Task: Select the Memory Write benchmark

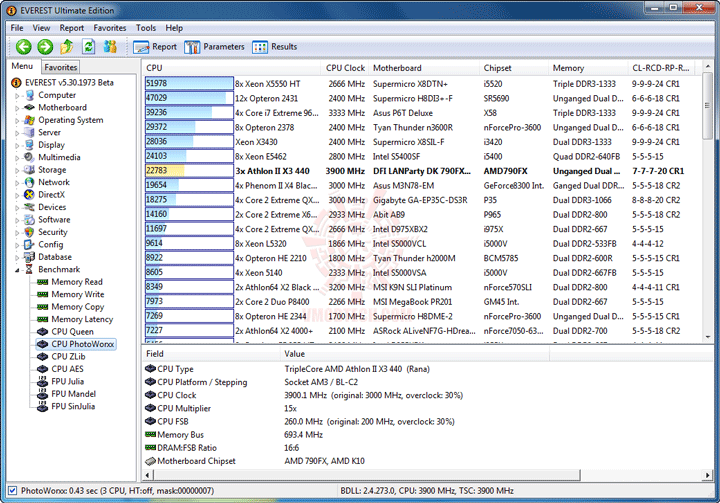Action: click(78, 294)
